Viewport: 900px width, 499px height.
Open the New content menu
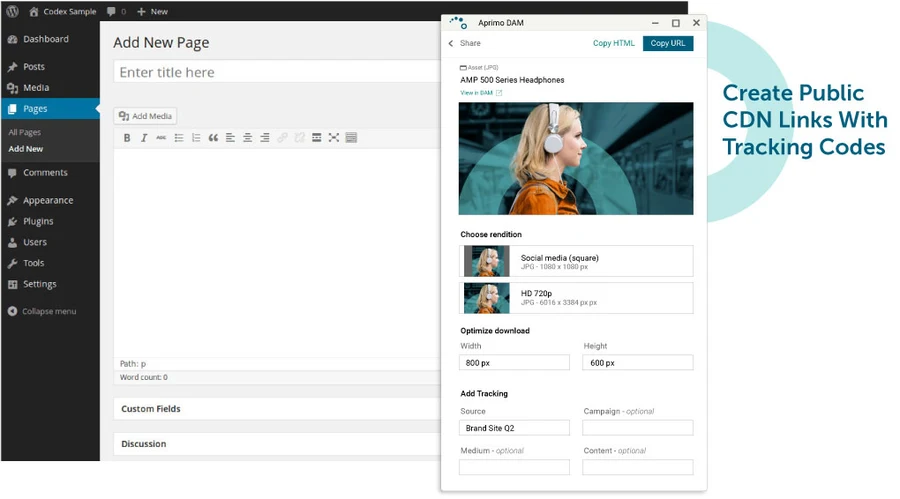(152, 11)
